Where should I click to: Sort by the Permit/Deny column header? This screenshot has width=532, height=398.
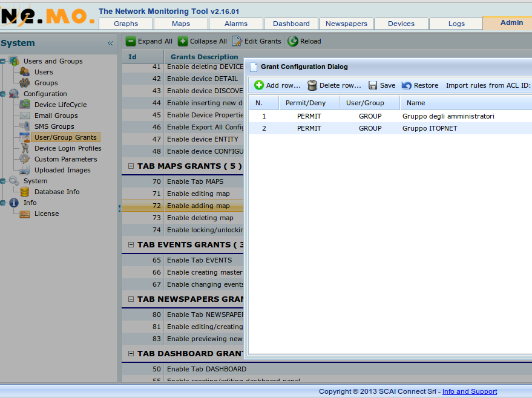pyautogui.click(x=309, y=103)
